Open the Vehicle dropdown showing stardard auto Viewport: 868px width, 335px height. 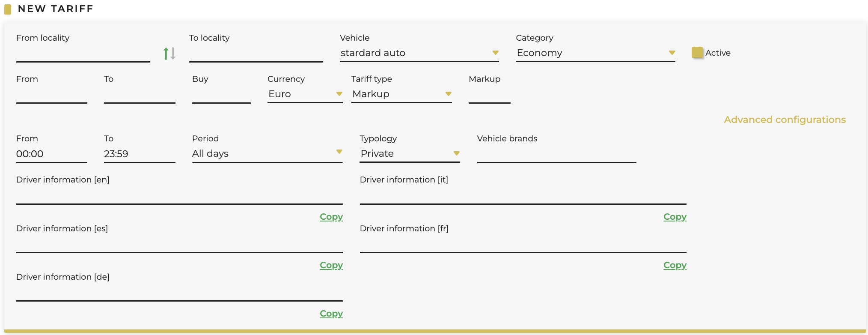pos(419,53)
